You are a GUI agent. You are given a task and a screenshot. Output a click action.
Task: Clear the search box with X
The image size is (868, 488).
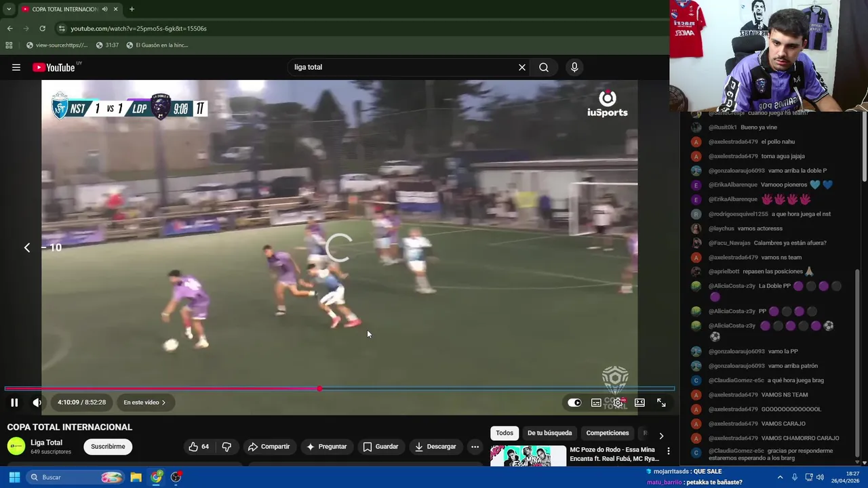522,67
